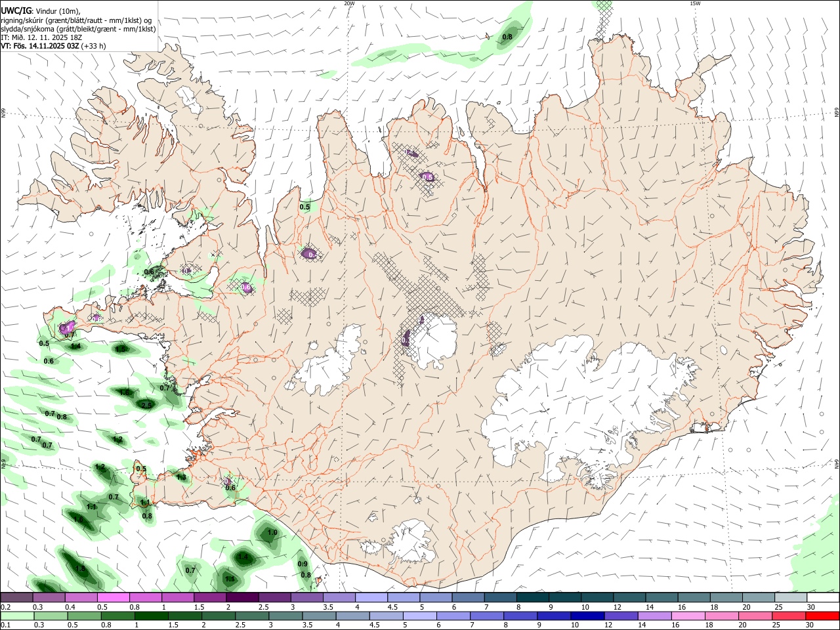Click the bright red lower-row swatch at 30

click(x=822, y=616)
